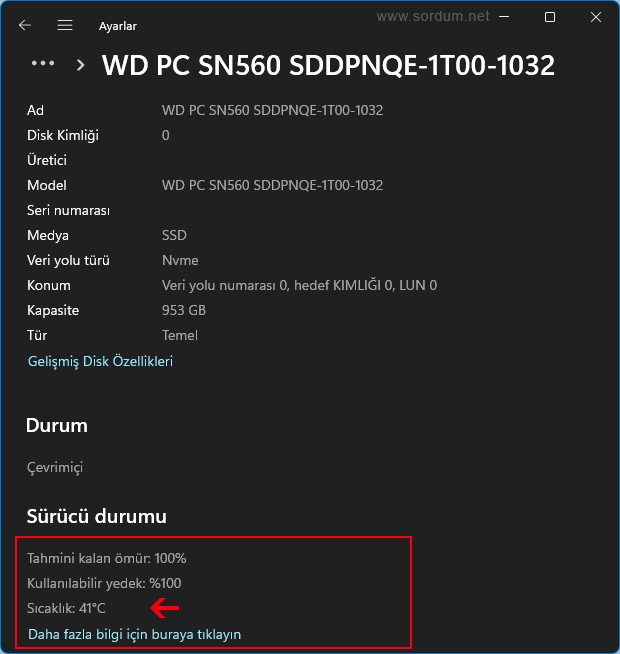The width and height of the screenshot is (620, 654).
Task: Click the Çevrimiçi status text
Action: (55, 468)
